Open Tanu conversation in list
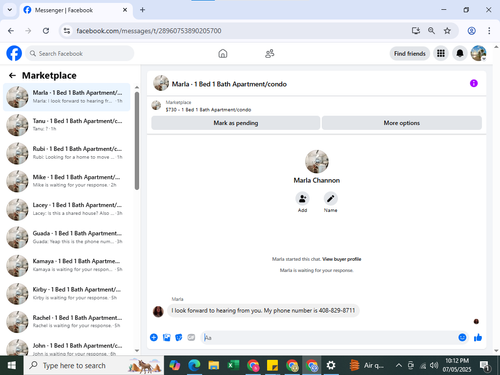 67,125
